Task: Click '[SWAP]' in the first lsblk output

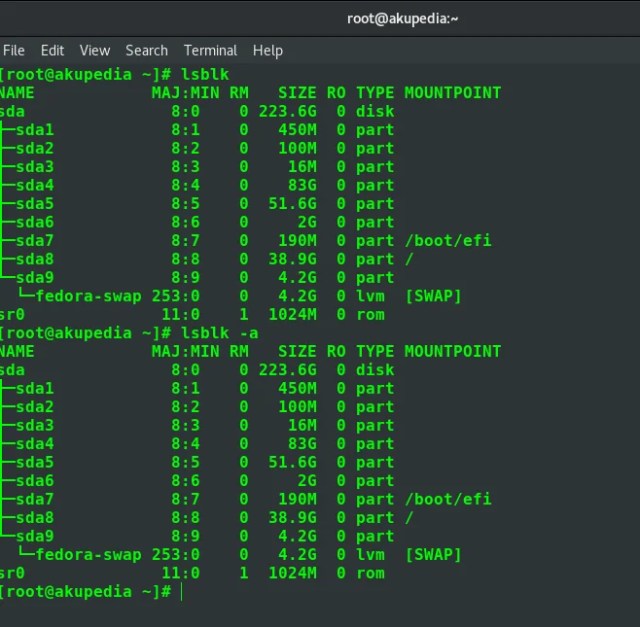Action: (x=433, y=296)
